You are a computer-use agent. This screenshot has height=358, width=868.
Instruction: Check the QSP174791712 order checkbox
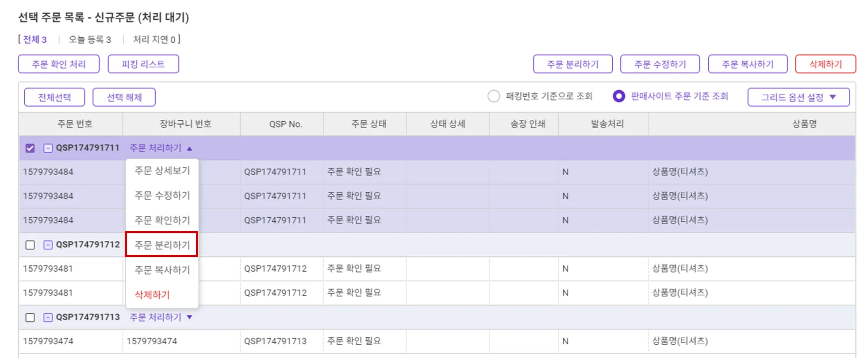tap(30, 245)
